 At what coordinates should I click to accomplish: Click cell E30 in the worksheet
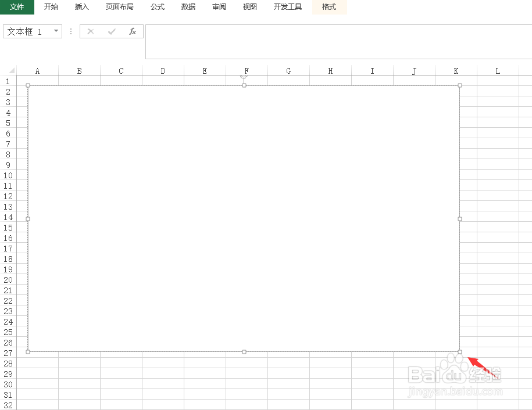pyautogui.click(x=205, y=384)
